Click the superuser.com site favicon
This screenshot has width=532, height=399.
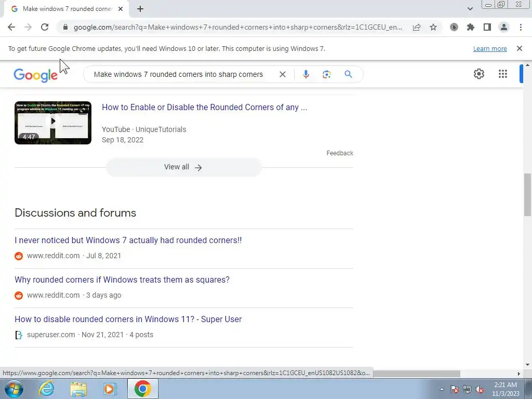(19, 335)
